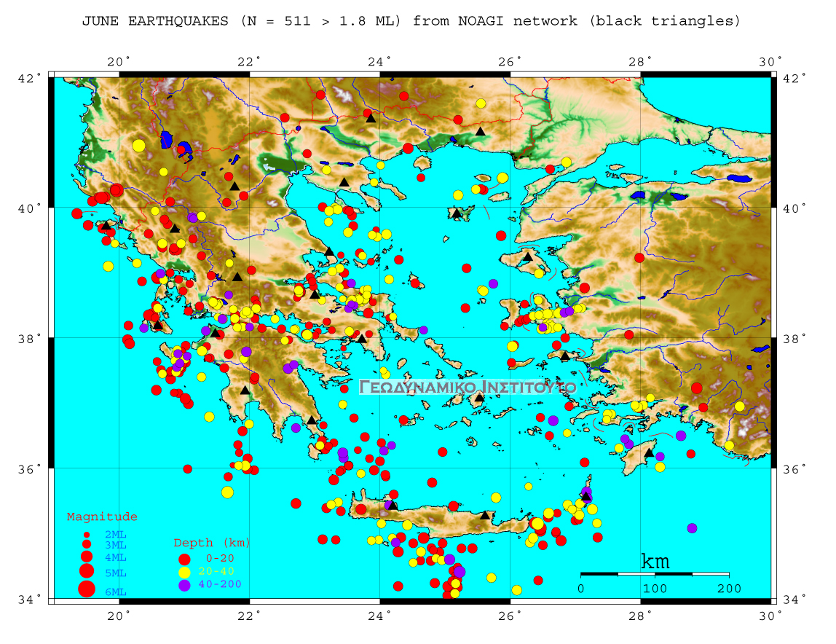The width and height of the screenshot is (836, 644).
Task: Click the 24° longitude label on bottom axis
Action: [379, 616]
